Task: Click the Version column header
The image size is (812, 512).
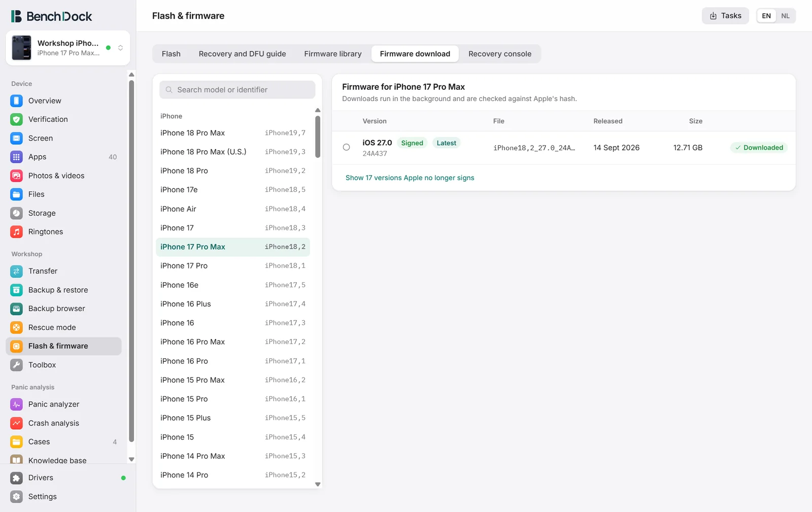Action: point(375,121)
